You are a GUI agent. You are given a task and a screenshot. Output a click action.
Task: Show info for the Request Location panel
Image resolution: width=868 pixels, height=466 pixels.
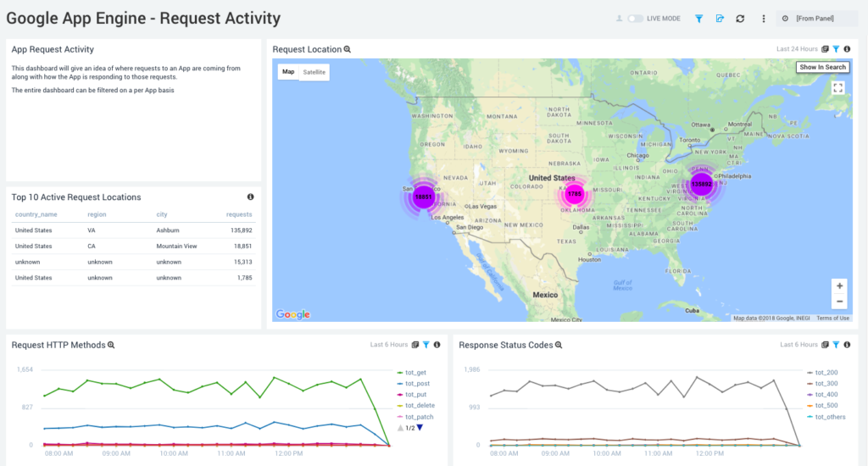(x=847, y=48)
